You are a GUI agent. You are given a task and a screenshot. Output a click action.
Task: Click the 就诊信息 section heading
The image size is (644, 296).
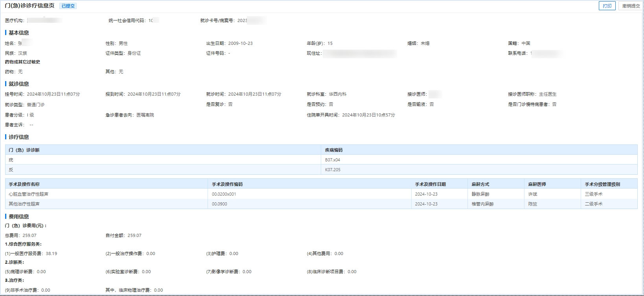click(x=19, y=84)
